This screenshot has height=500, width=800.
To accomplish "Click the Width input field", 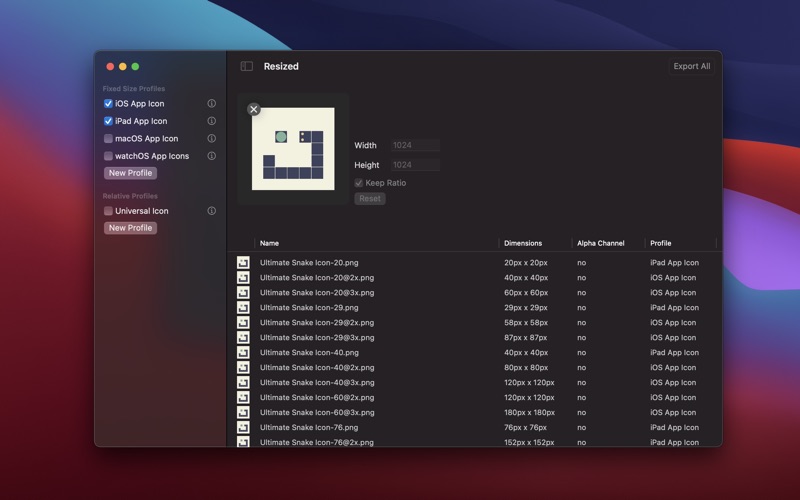I will [415, 145].
